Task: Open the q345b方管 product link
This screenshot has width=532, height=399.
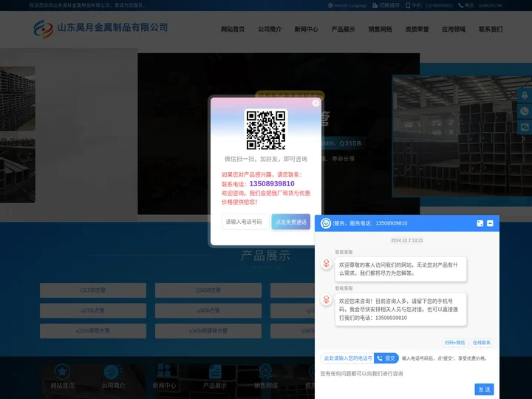Action: (x=208, y=310)
